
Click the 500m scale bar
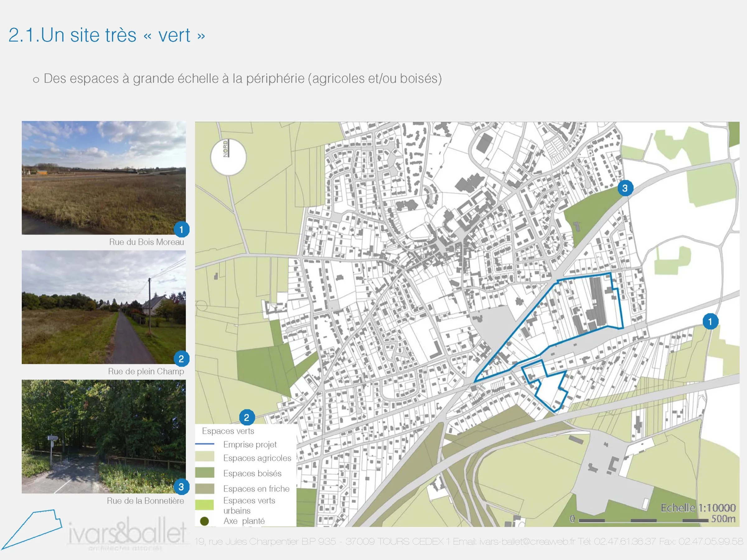pyautogui.click(x=643, y=520)
